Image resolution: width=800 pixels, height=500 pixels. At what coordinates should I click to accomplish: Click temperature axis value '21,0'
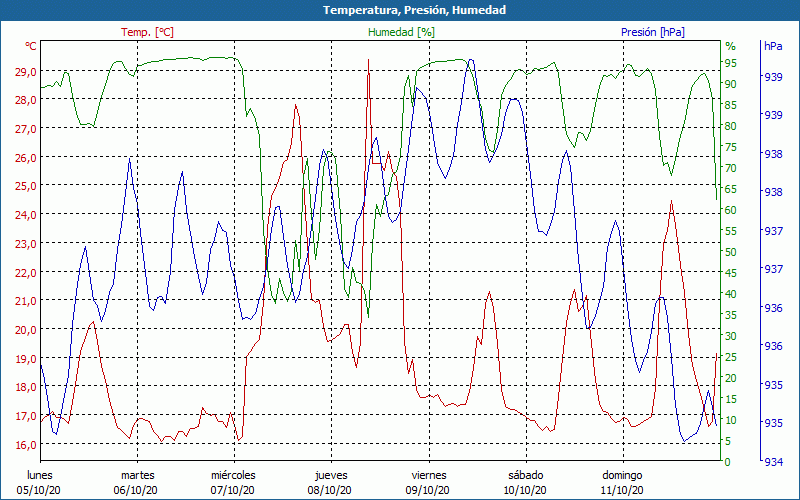point(26,301)
